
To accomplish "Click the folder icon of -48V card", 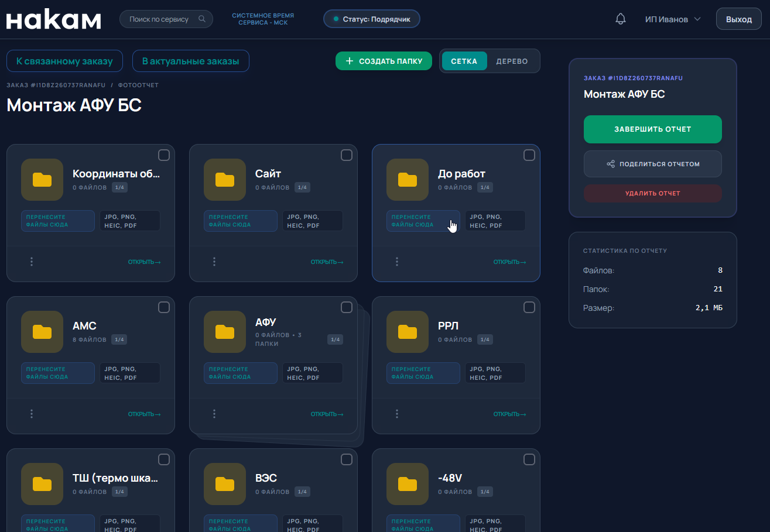I will [408, 484].
